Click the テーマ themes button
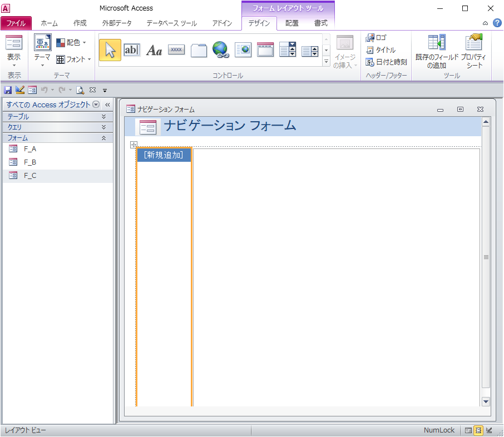The image size is (504, 437). pos(42,51)
